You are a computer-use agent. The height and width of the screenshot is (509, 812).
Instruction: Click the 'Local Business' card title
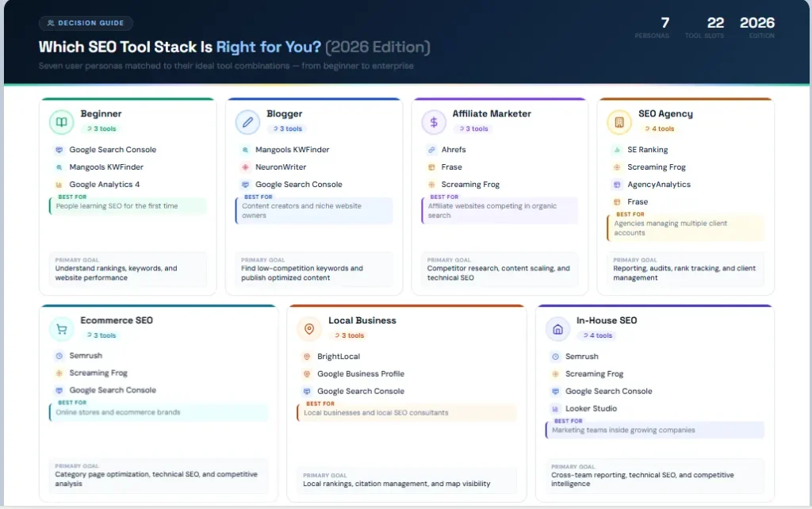[362, 320]
